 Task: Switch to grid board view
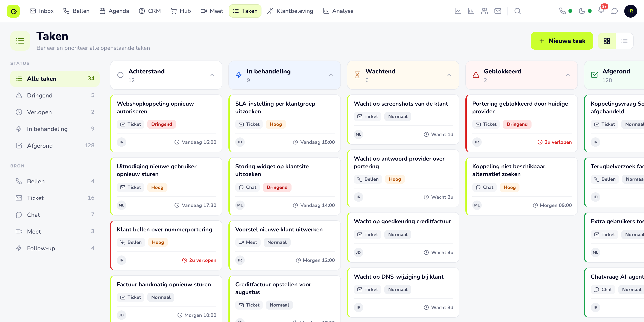point(607,41)
